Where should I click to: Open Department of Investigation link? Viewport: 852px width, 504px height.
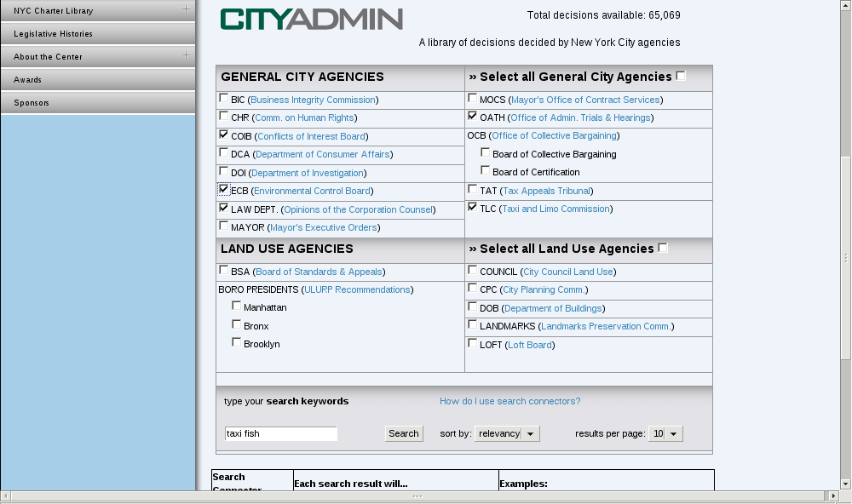[x=308, y=173]
